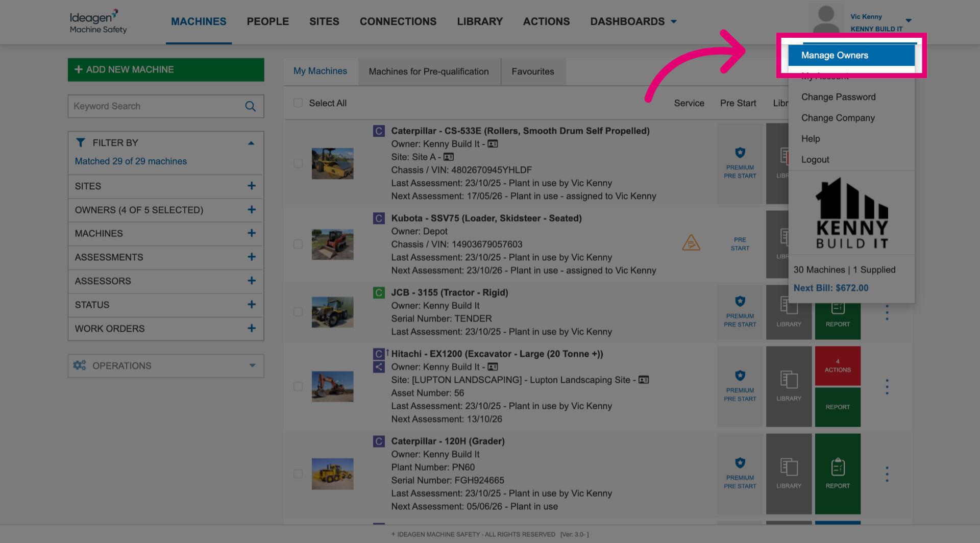Screen dimensions: 980x543
Task: Click the Keyword Search input field
Action: click(166, 106)
